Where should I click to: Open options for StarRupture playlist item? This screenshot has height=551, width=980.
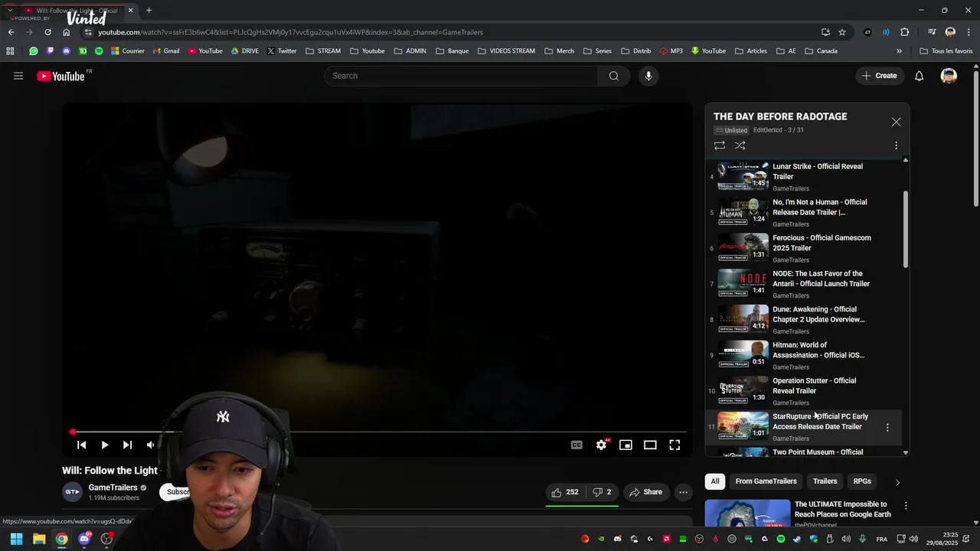(887, 427)
